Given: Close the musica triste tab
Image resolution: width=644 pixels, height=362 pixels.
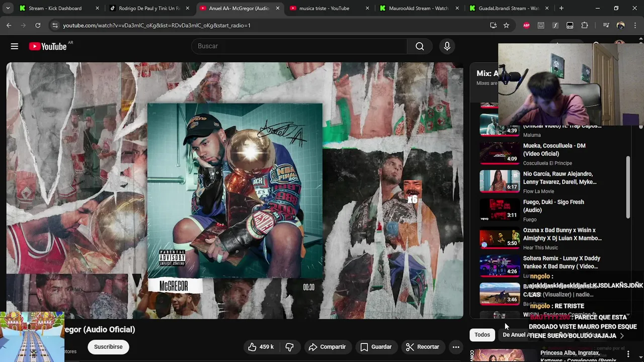Looking at the screenshot, I should click(367, 8).
